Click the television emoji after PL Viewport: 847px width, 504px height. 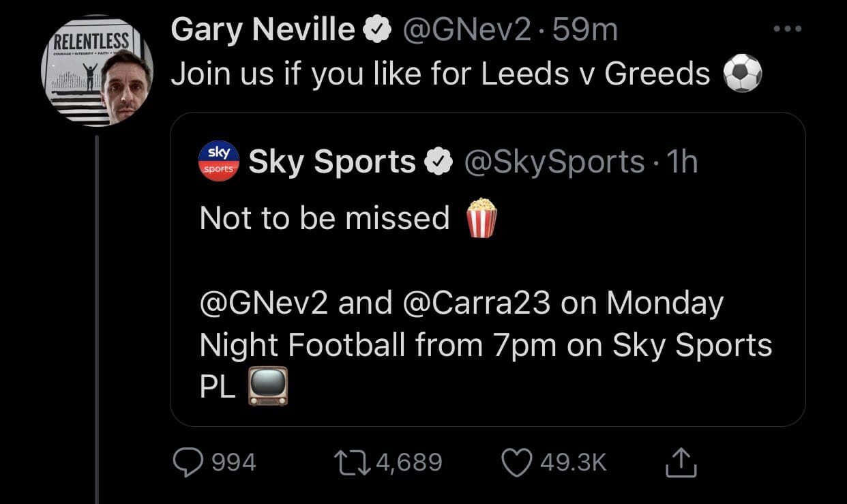coord(267,387)
